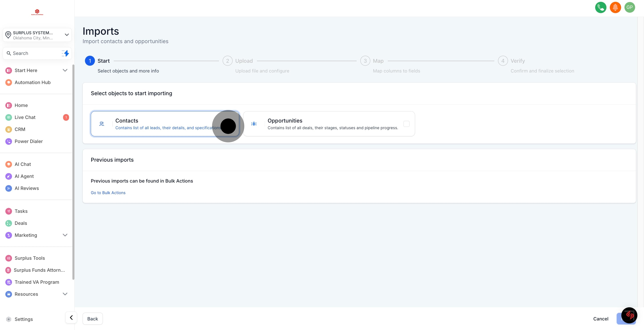Go to AI Agent in sidebar
644x330 pixels.
(x=24, y=176)
